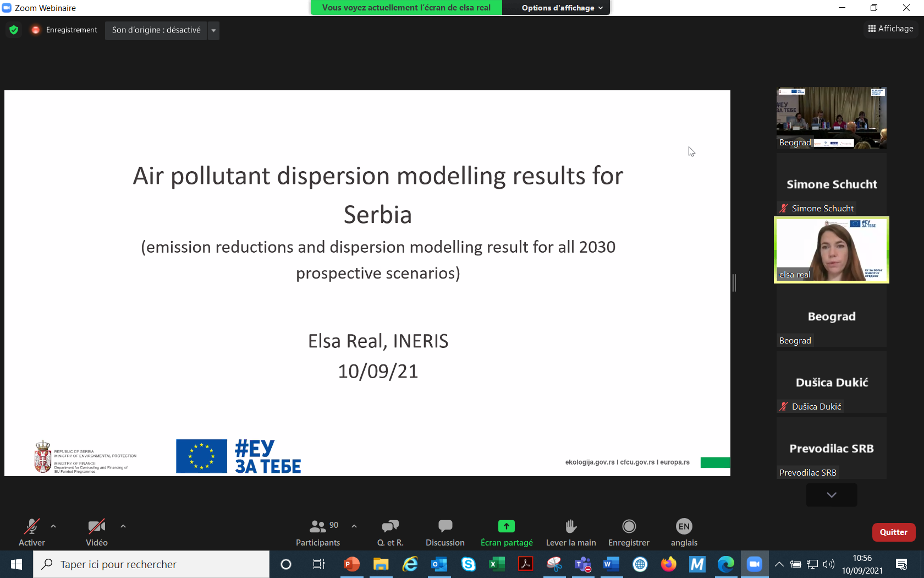Click the green shared-screen notification banner

pos(406,8)
